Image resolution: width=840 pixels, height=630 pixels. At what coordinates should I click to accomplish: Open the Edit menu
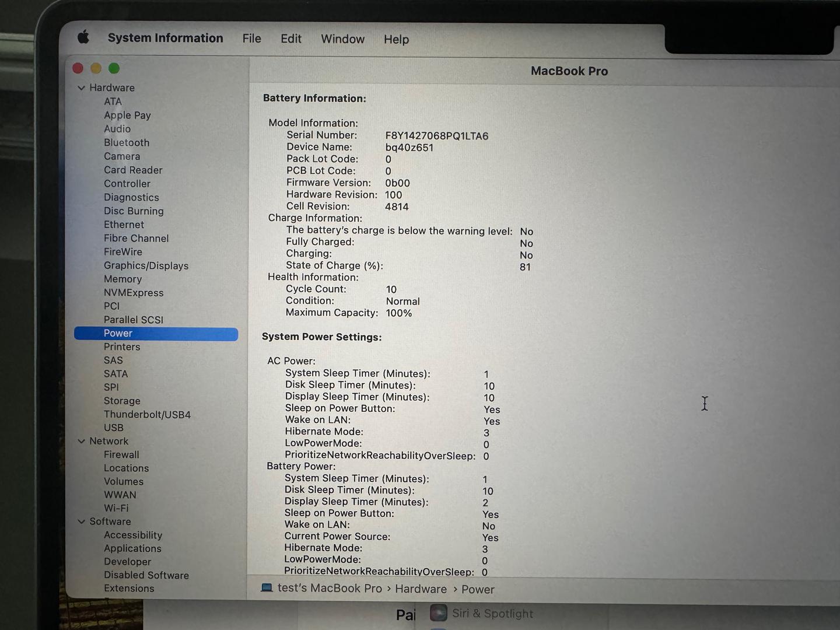(290, 38)
